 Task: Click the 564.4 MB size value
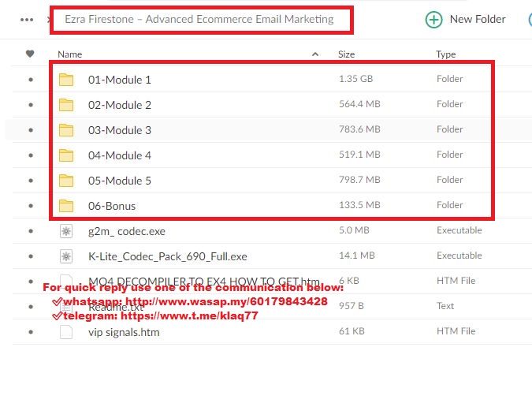pos(359,104)
